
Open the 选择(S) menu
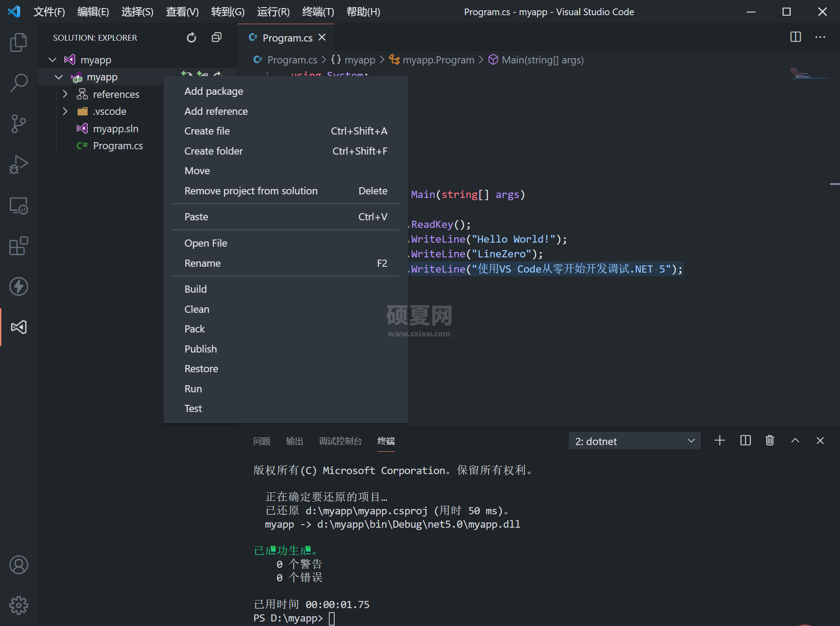pyautogui.click(x=137, y=12)
